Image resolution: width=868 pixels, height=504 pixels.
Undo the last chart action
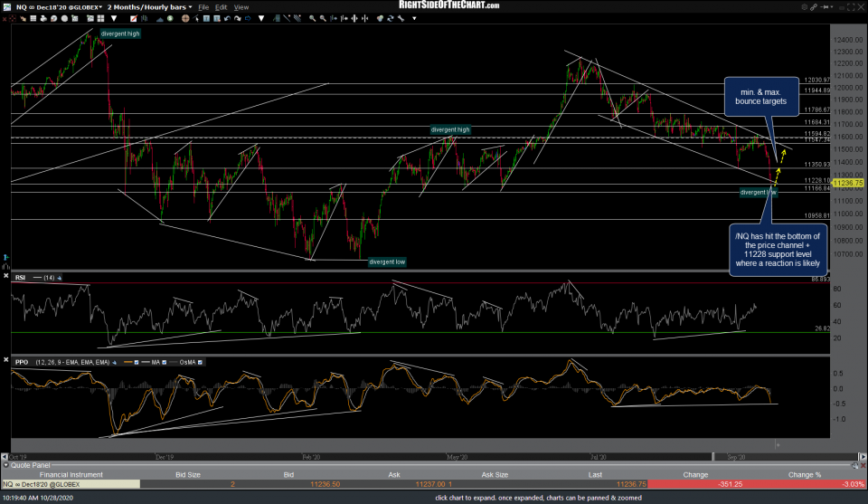point(227,18)
